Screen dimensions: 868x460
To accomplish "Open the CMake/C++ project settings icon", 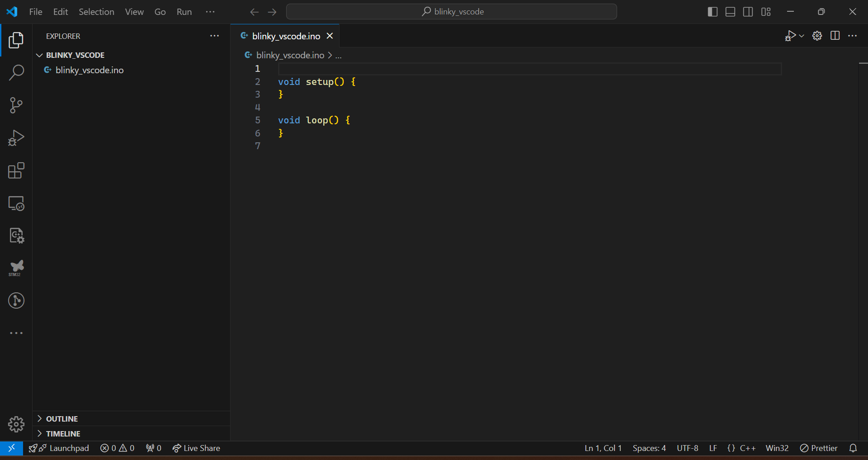I will pos(16,235).
